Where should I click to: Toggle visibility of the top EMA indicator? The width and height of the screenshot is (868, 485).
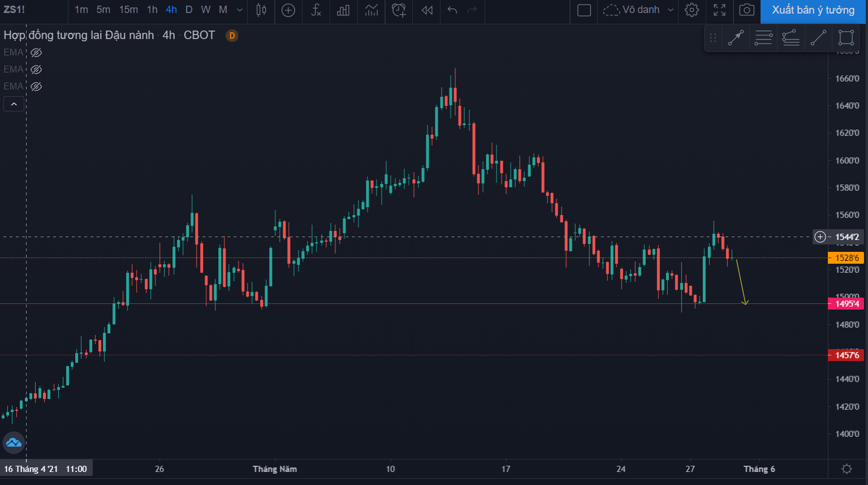(36, 53)
